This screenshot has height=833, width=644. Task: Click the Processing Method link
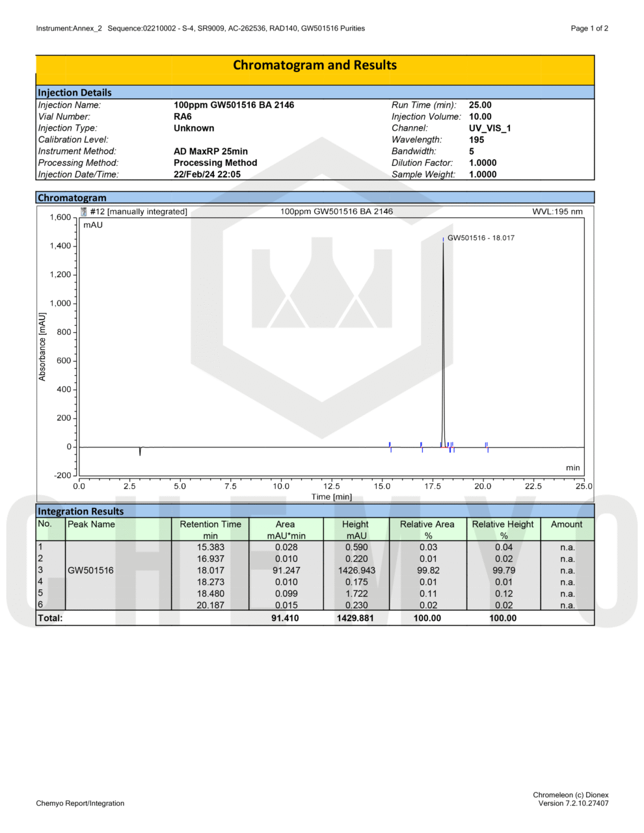(x=216, y=163)
